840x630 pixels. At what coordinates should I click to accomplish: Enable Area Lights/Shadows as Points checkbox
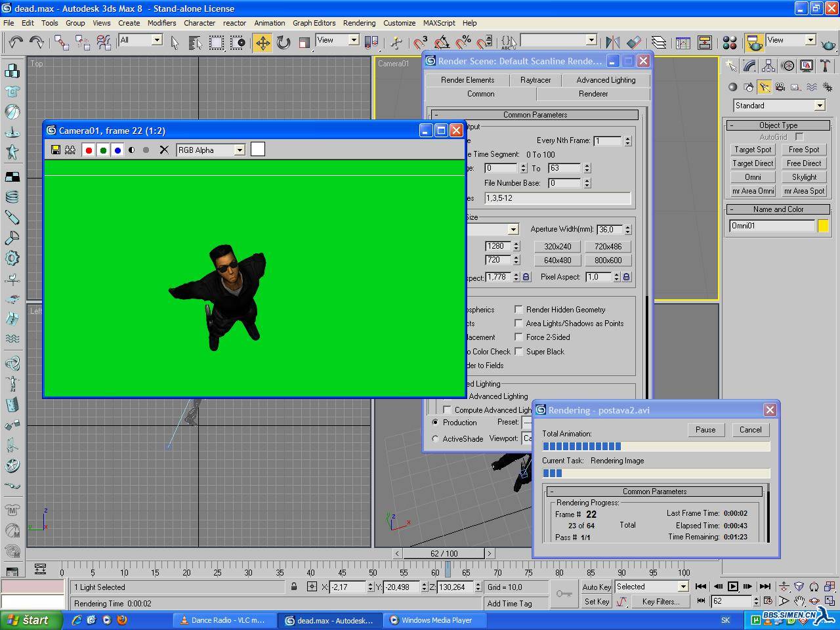pyautogui.click(x=518, y=323)
